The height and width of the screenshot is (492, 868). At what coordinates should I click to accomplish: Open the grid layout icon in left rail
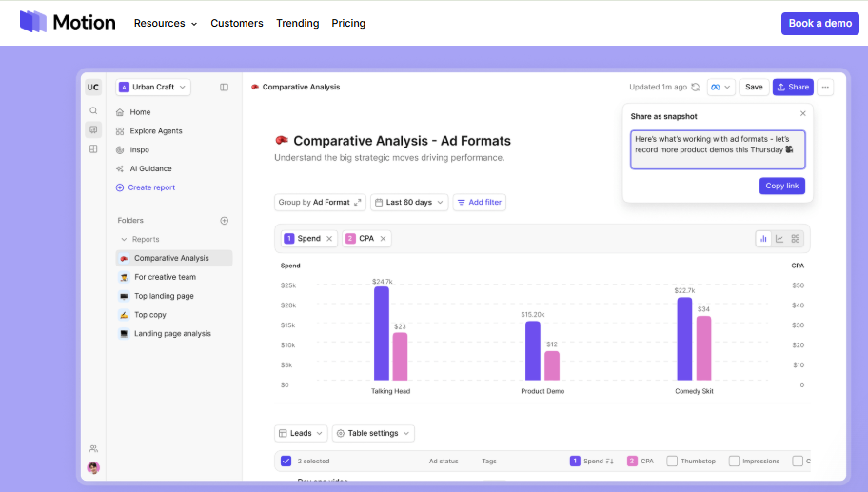tap(93, 148)
